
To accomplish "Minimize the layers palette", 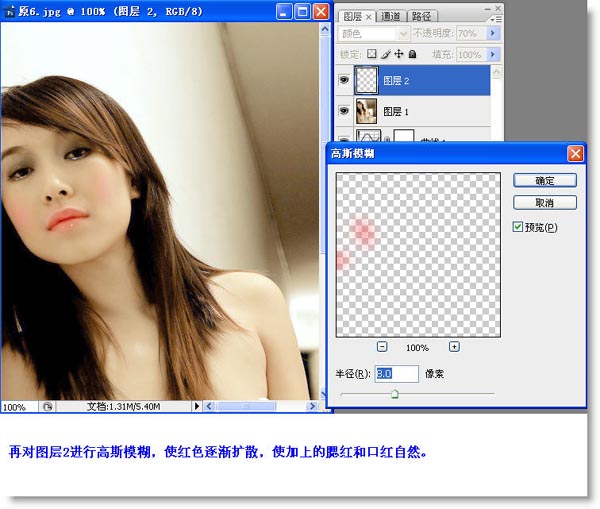I will point(487,8).
